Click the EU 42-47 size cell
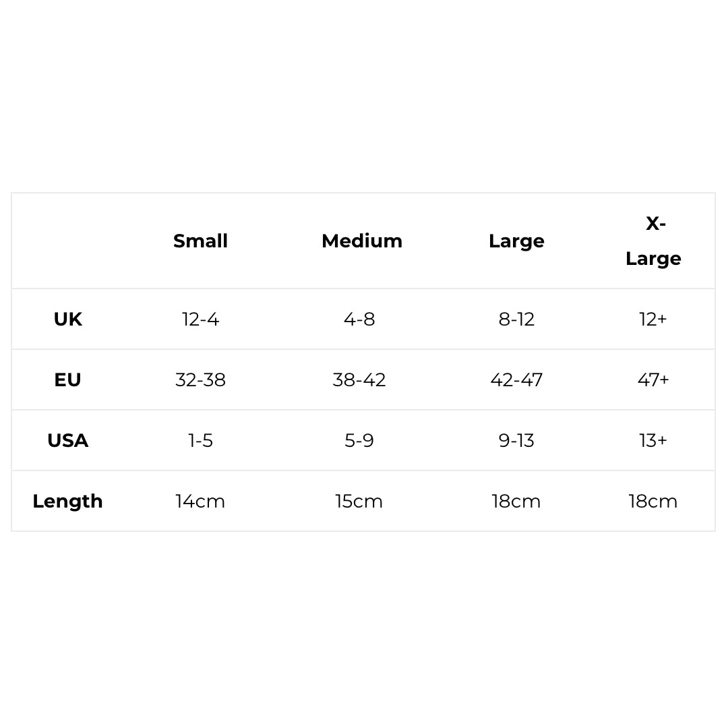The height and width of the screenshot is (728, 728). click(516, 380)
